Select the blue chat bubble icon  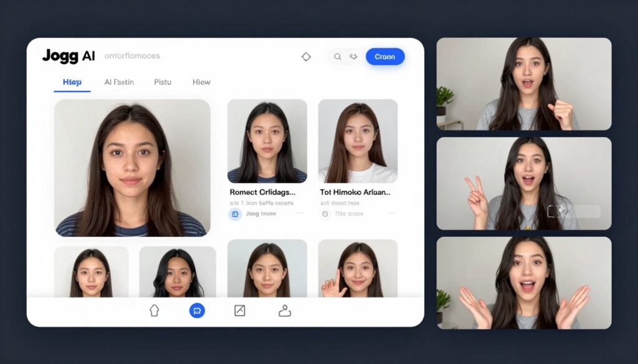[x=198, y=310]
